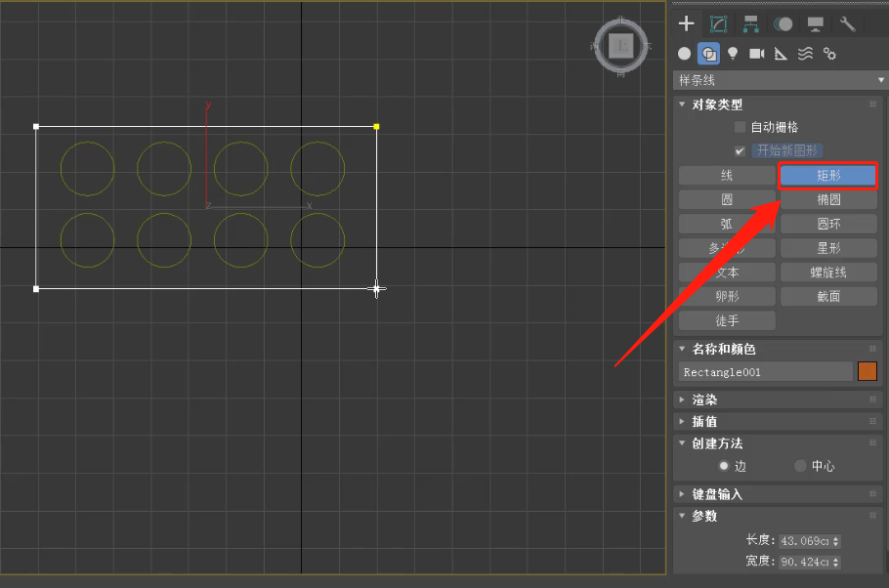The image size is (889, 588).
Task: Open the Modify panel tab
Action: pos(719,24)
